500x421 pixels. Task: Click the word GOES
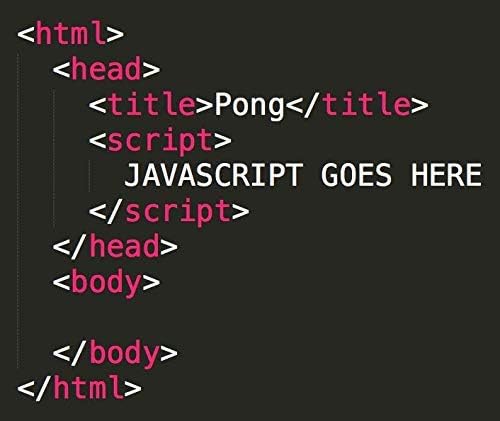(356, 175)
